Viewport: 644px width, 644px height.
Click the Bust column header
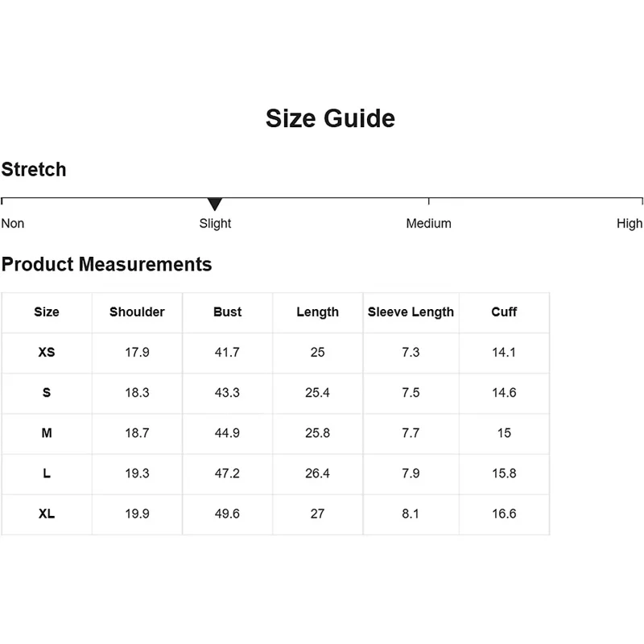coord(227,312)
